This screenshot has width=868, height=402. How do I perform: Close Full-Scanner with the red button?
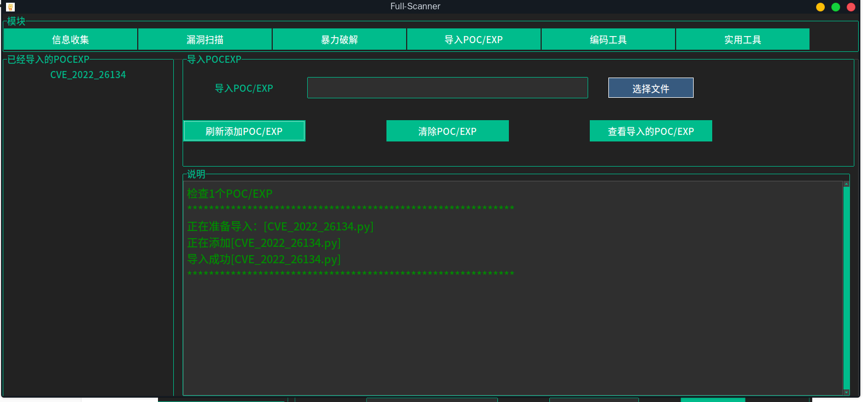tap(851, 7)
